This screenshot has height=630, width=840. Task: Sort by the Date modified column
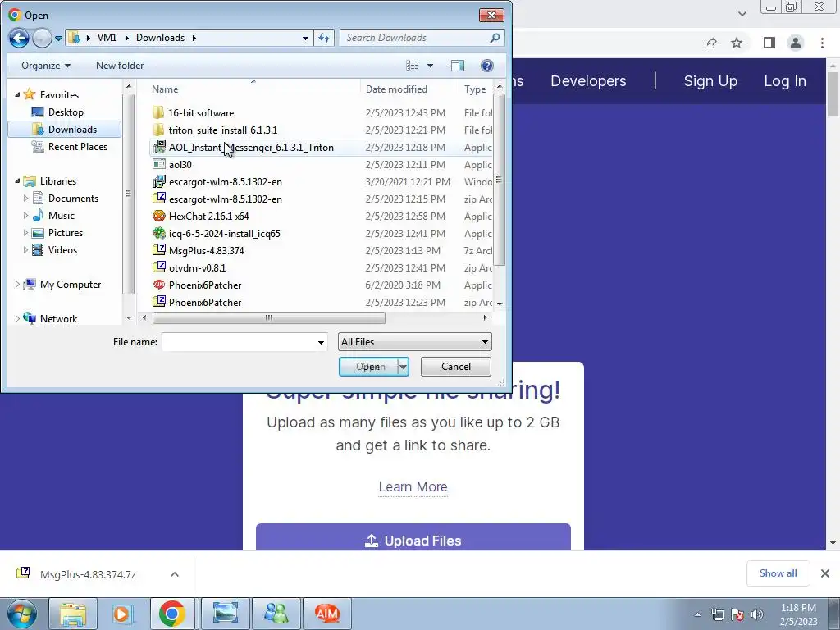click(396, 89)
